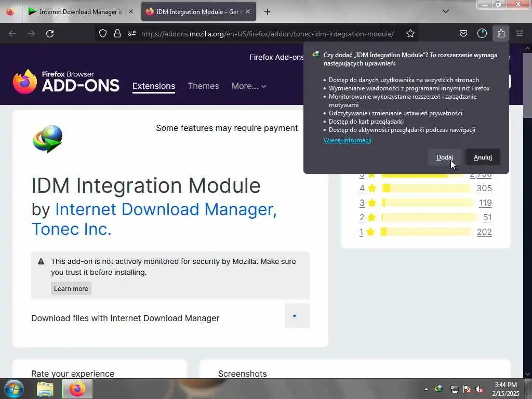Open Internet Download Manager, Tonec Inc. author link
Viewport: 532px width, 399px height.
tap(154, 219)
